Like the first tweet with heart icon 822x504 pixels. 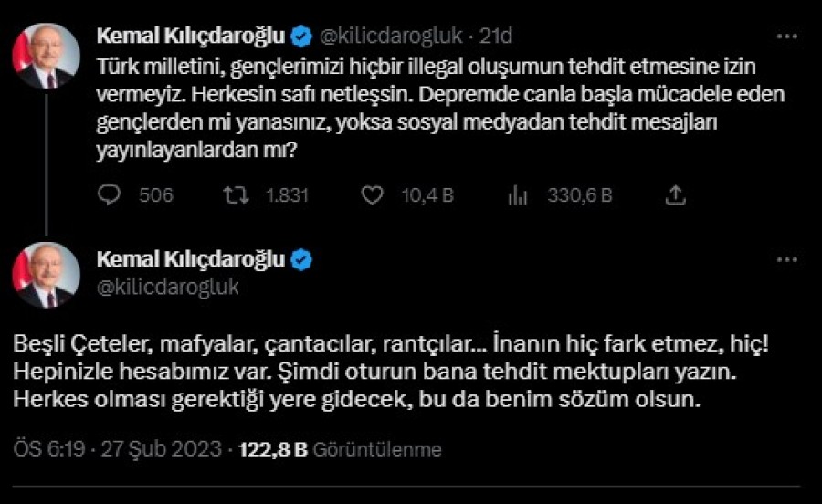click(371, 194)
